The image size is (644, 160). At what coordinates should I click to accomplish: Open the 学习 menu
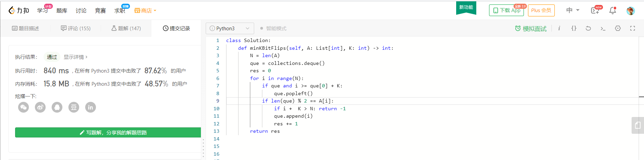(x=42, y=10)
